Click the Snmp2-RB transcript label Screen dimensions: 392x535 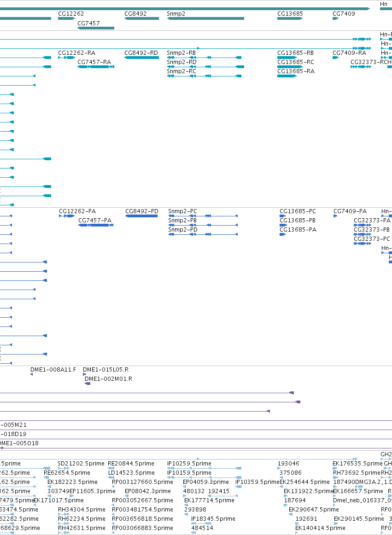click(181, 53)
